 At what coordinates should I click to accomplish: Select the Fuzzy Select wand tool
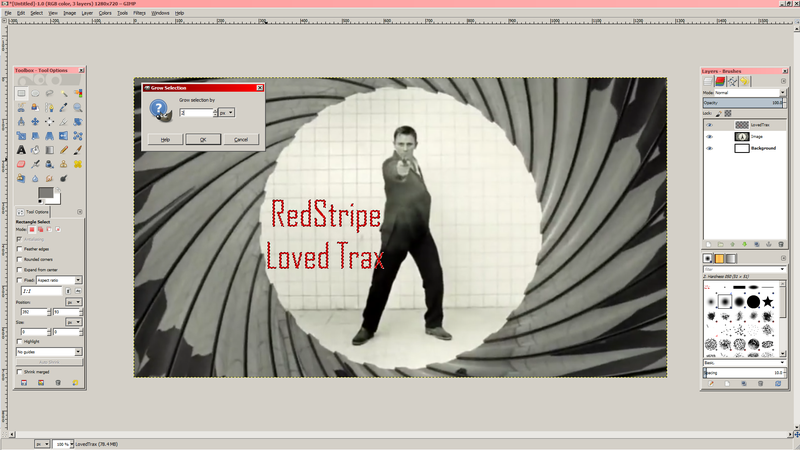pos(64,93)
